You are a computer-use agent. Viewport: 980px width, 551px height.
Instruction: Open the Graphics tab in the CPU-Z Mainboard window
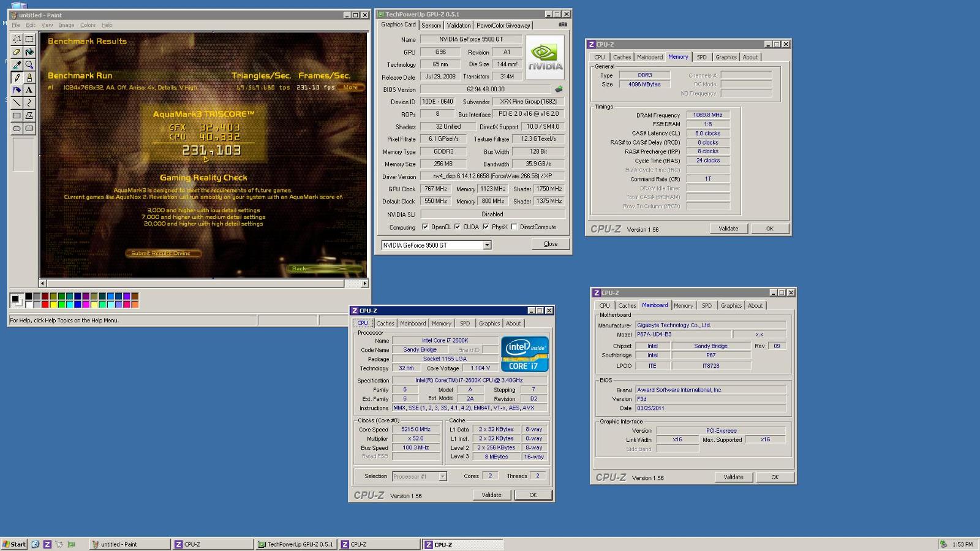(731, 305)
